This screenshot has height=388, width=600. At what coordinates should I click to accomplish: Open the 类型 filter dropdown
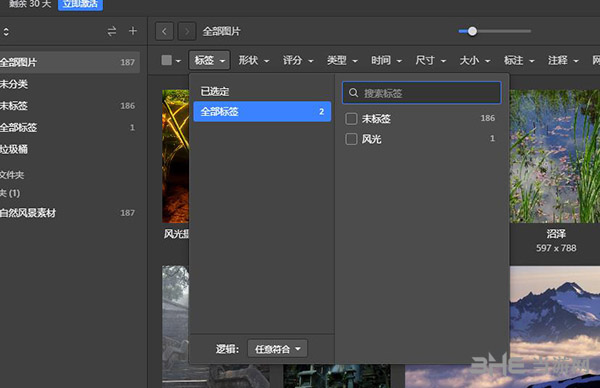tap(342, 60)
